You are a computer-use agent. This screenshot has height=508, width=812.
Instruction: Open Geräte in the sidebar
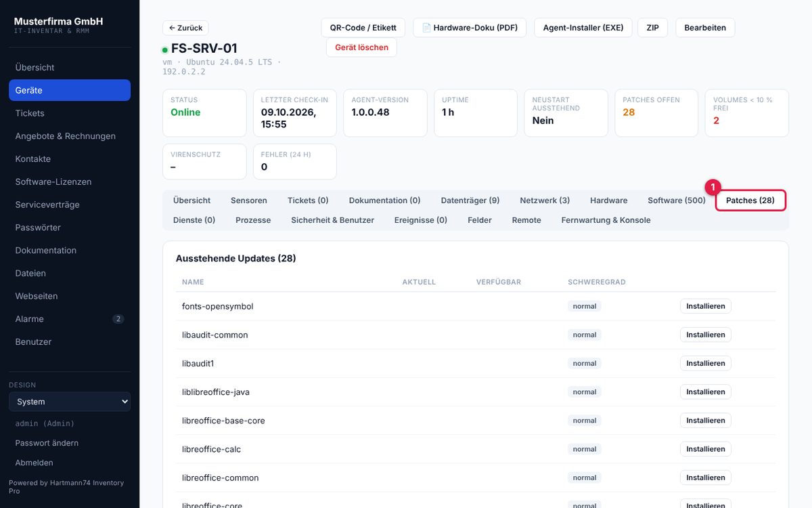pos(70,90)
